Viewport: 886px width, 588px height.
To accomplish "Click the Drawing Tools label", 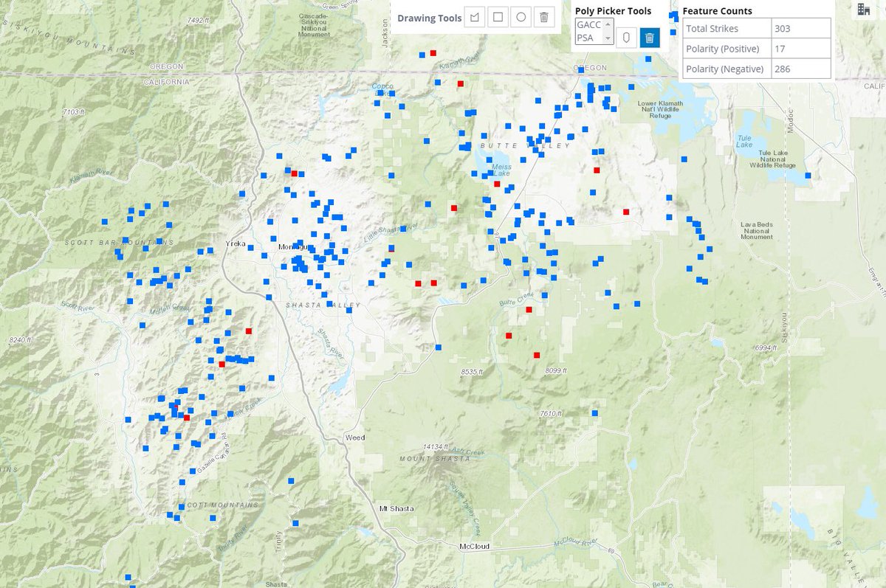I will [429, 18].
